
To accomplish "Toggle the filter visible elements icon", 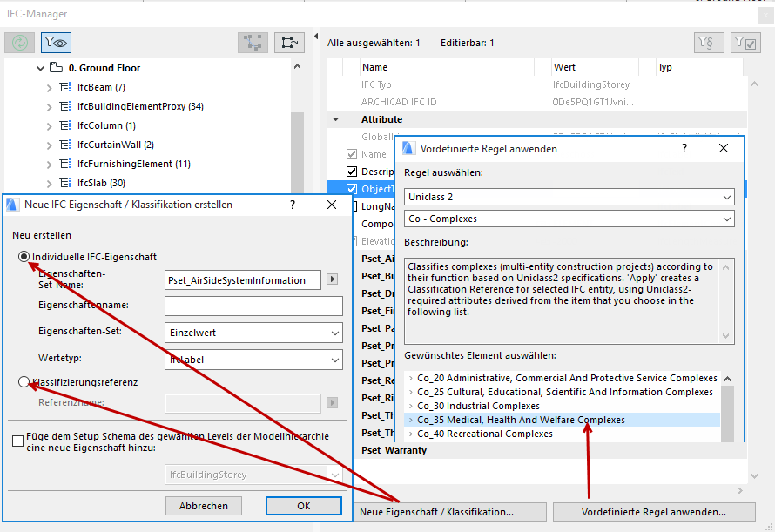I will (57, 43).
